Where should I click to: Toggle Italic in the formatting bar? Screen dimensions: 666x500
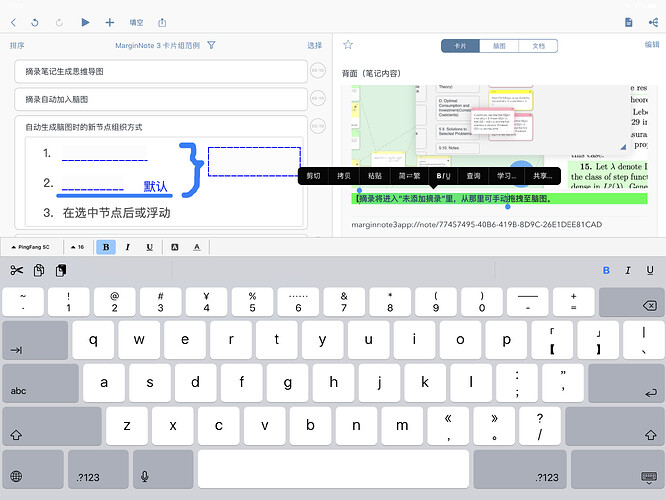click(127, 247)
